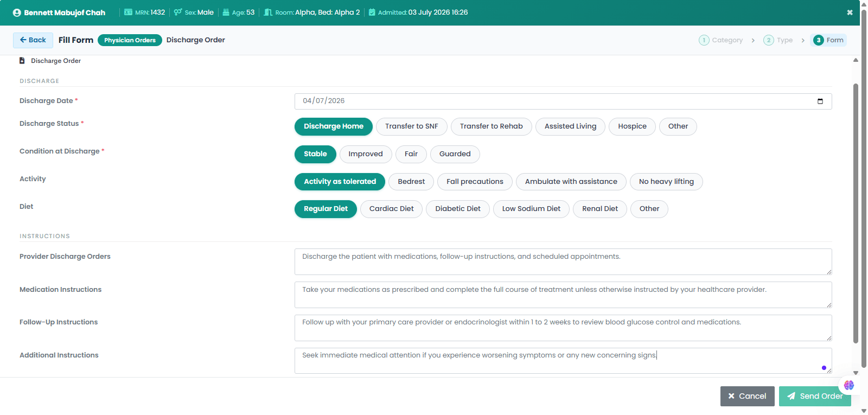This screenshot has height=415, width=868.
Task: Click the Medication Instructions textbox
Action: 563,295
